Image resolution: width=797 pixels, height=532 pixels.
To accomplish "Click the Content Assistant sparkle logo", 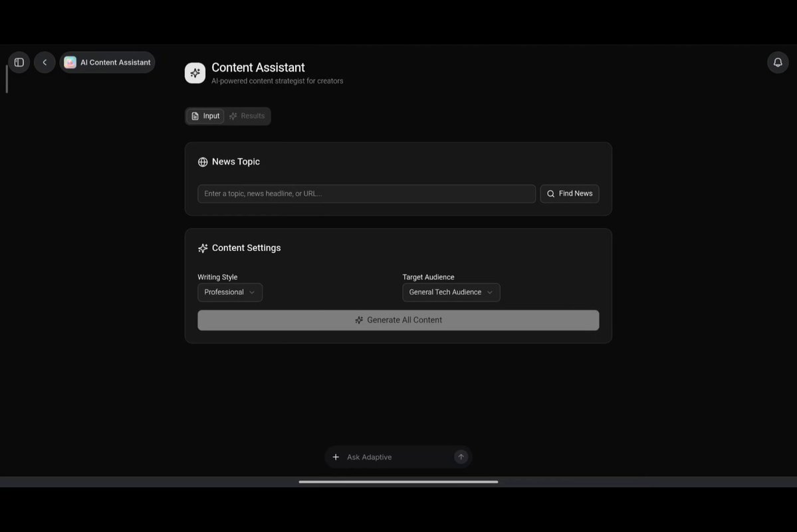I will point(195,73).
